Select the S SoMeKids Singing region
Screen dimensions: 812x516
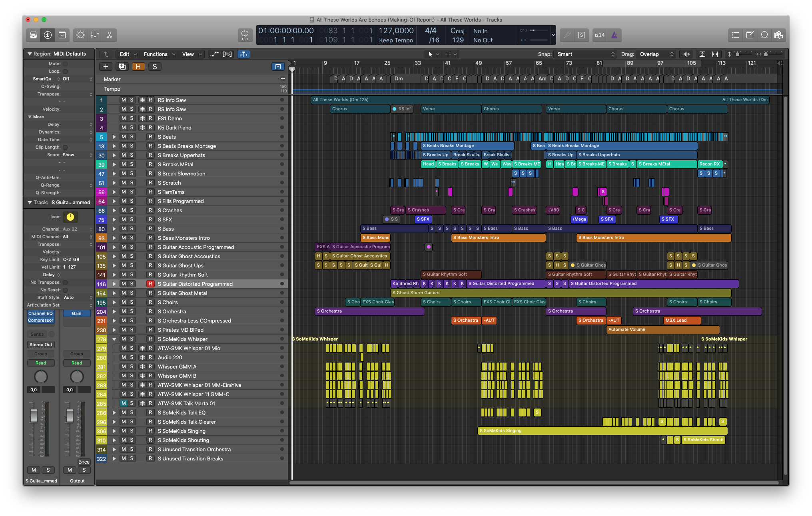(603, 431)
